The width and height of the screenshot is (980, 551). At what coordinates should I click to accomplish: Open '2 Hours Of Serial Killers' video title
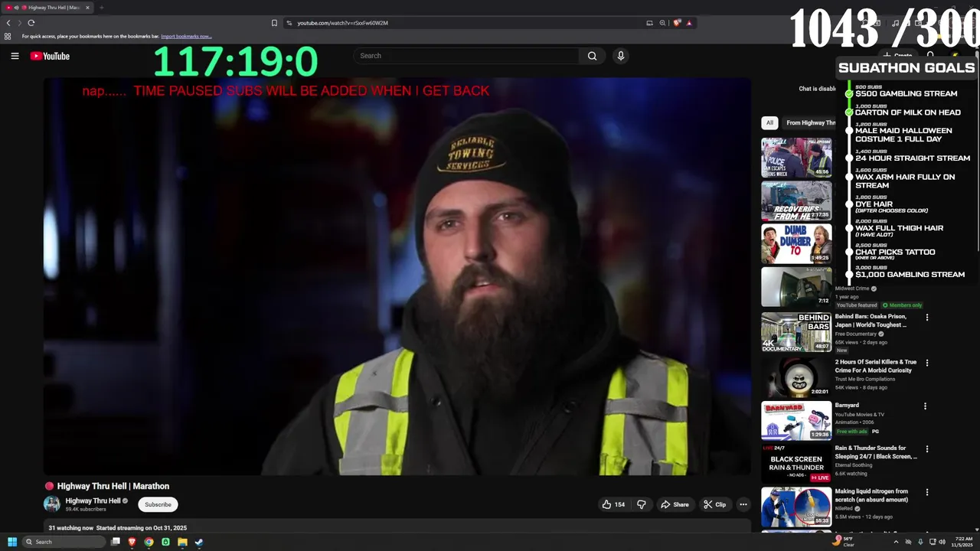tap(875, 367)
